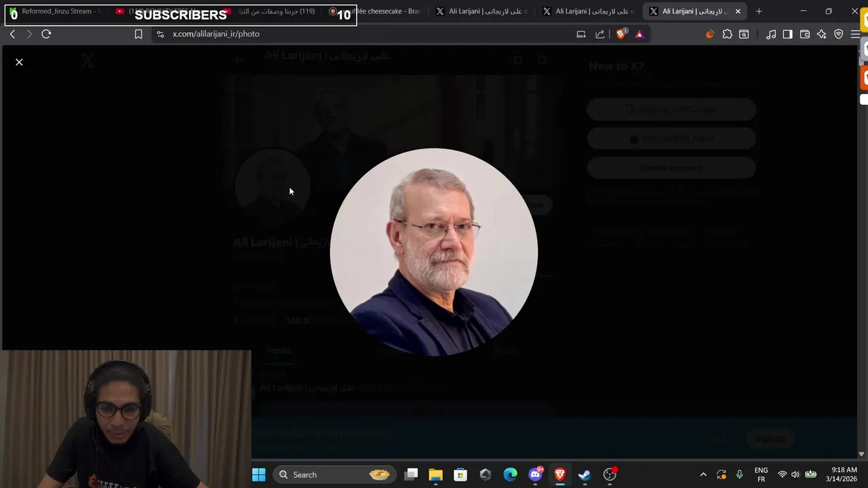This screenshot has width=868, height=488.
Task: Expand hidden system tray icons
Action: pos(703,474)
